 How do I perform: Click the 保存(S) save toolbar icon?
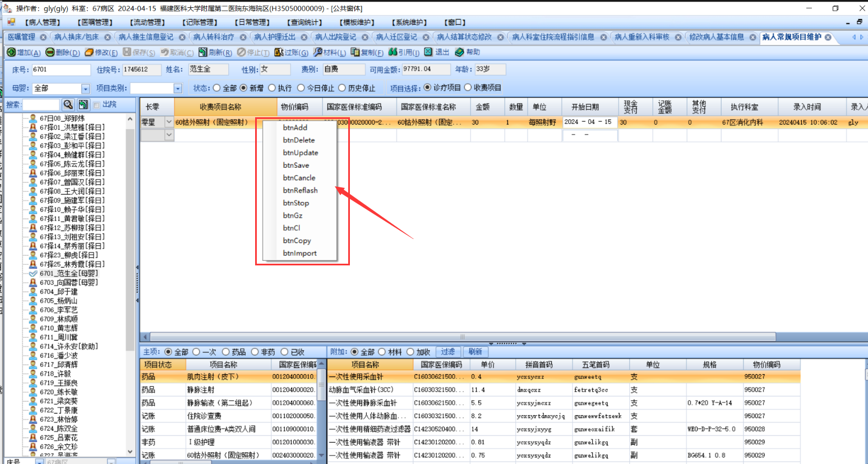[127, 52]
